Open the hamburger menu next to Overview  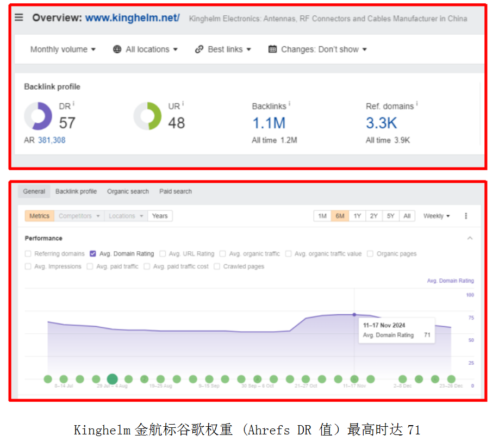tap(19, 17)
